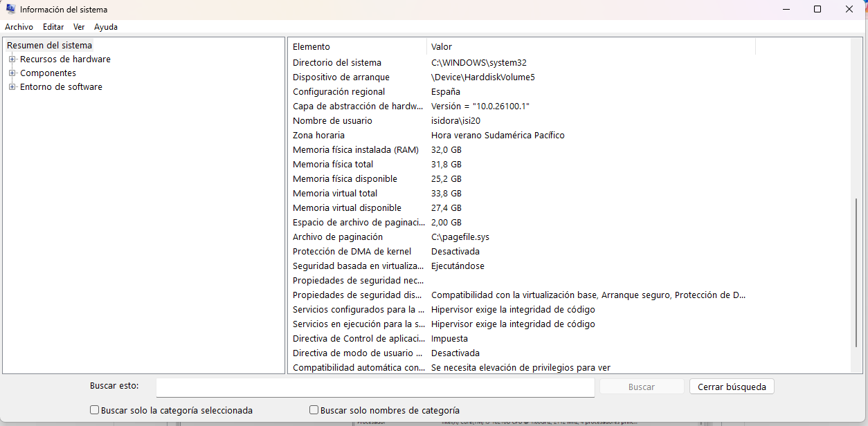Select Recursos de hardware label
Image resolution: width=868 pixels, height=426 pixels.
[65, 59]
